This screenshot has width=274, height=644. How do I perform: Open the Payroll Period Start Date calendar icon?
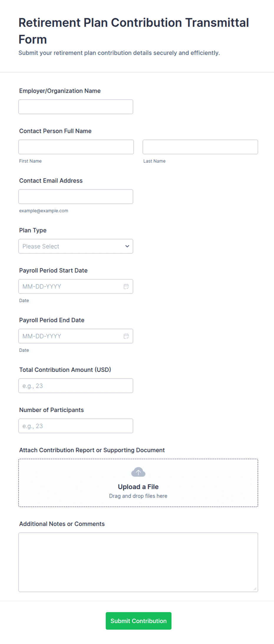tap(126, 287)
